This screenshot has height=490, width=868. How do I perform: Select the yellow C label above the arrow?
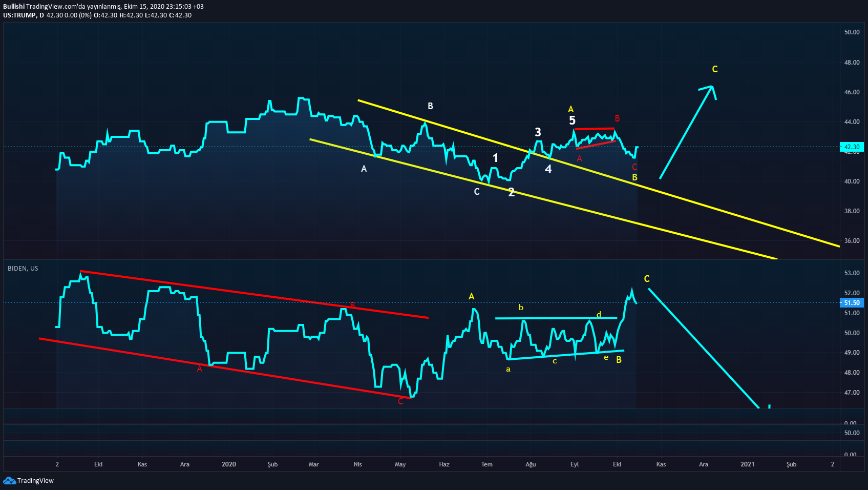coord(715,69)
